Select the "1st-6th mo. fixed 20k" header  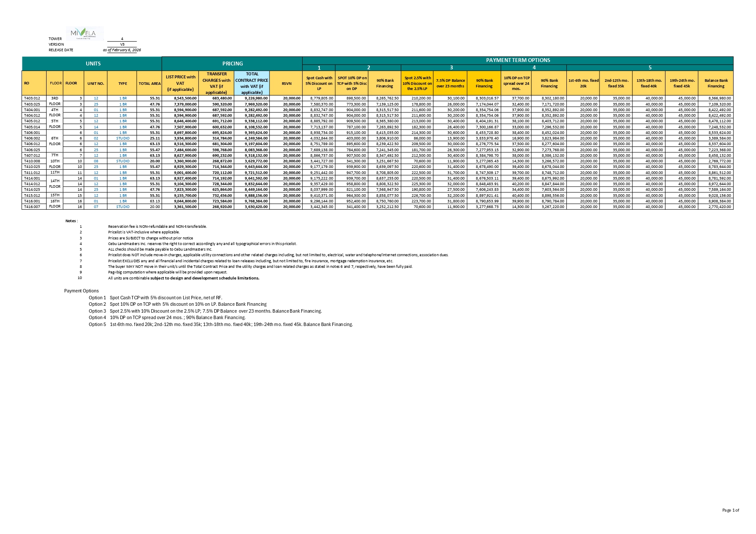click(x=583, y=83)
